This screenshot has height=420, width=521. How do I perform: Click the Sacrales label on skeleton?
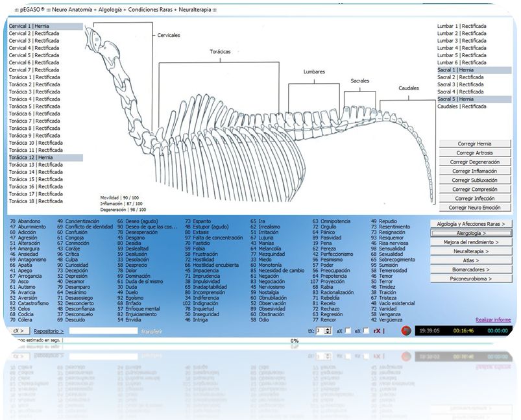point(360,80)
